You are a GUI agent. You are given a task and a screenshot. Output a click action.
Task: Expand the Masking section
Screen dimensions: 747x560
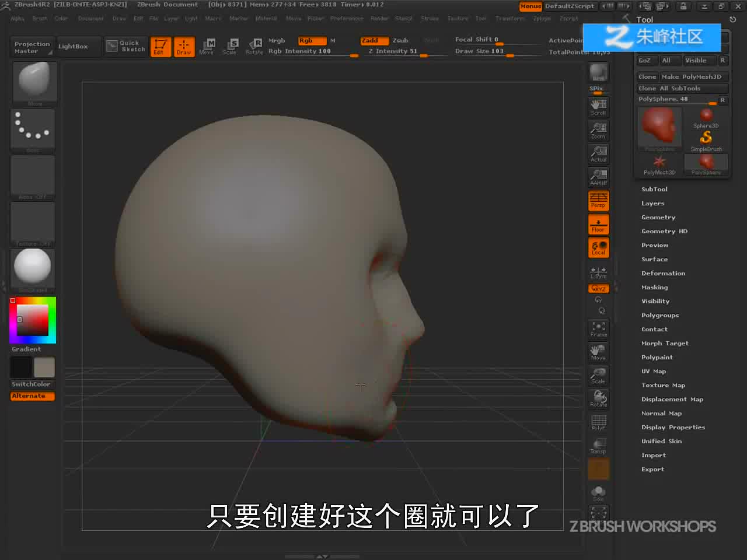coord(654,288)
